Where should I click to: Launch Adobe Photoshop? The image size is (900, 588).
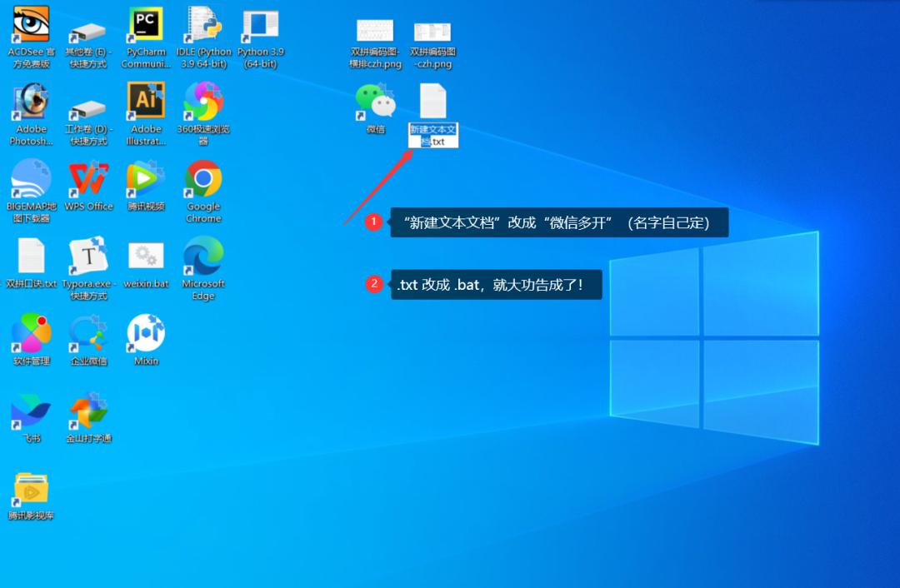32,100
